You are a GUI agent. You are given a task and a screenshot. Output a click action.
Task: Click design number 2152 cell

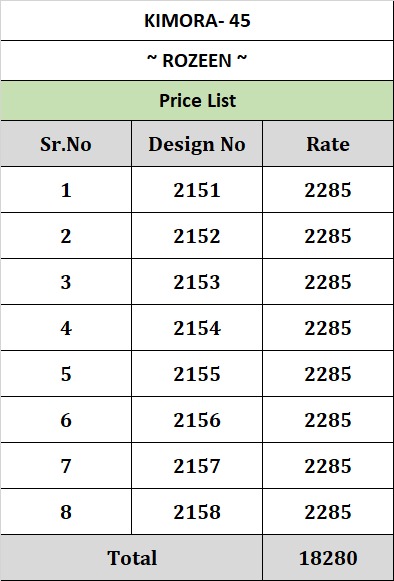(x=197, y=236)
